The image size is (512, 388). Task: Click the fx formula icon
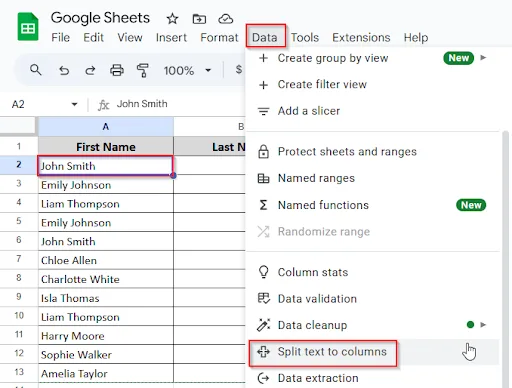pyautogui.click(x=103, y=105)
